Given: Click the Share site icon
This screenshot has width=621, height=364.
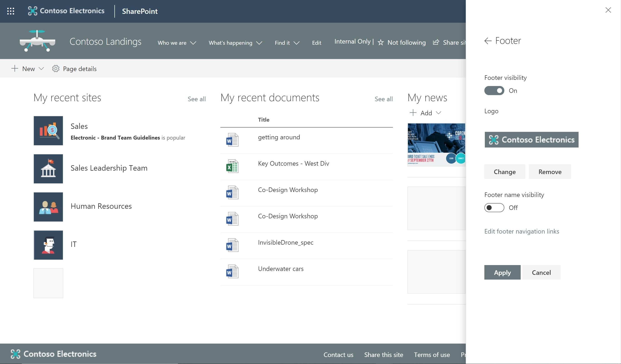Looking at the screenshot, I should point(436,42).
